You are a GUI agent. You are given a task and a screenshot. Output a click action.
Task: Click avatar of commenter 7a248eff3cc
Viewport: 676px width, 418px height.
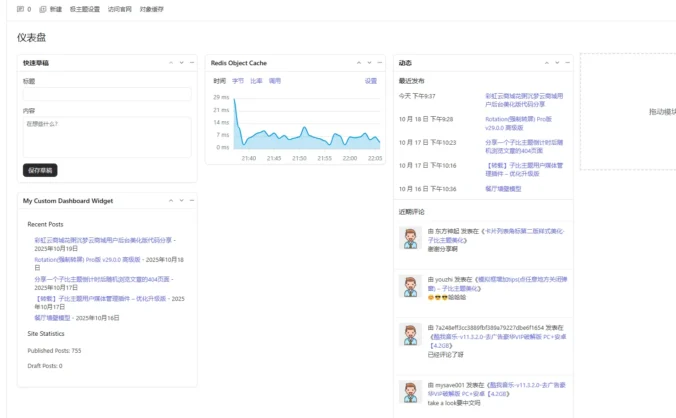pos(410,334)
